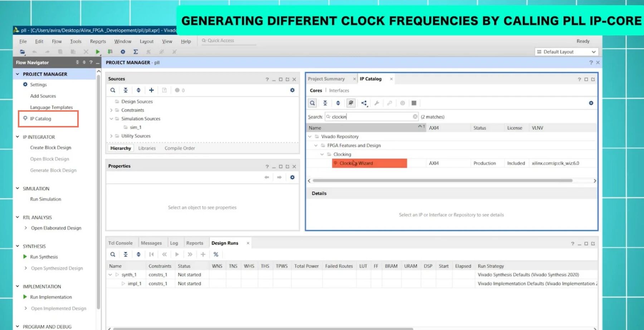Collapse the Vivado Repository tree node

tap(310, 137)
